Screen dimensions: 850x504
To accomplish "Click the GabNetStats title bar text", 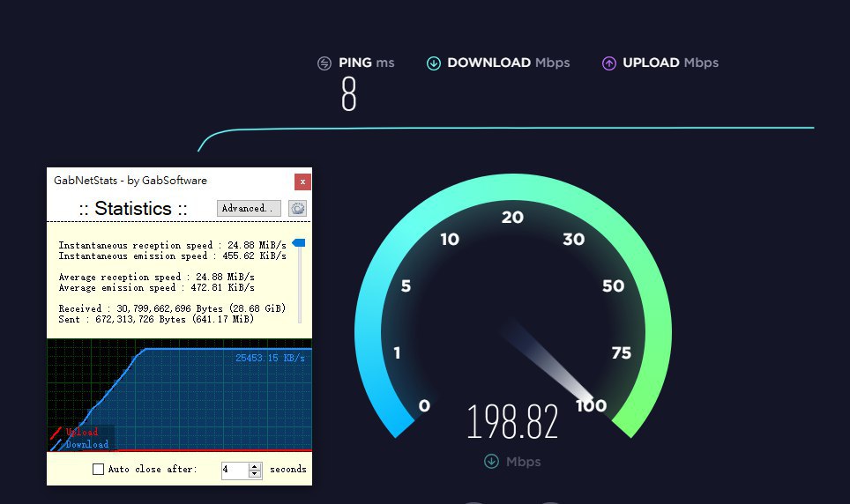I will (130, 181).
